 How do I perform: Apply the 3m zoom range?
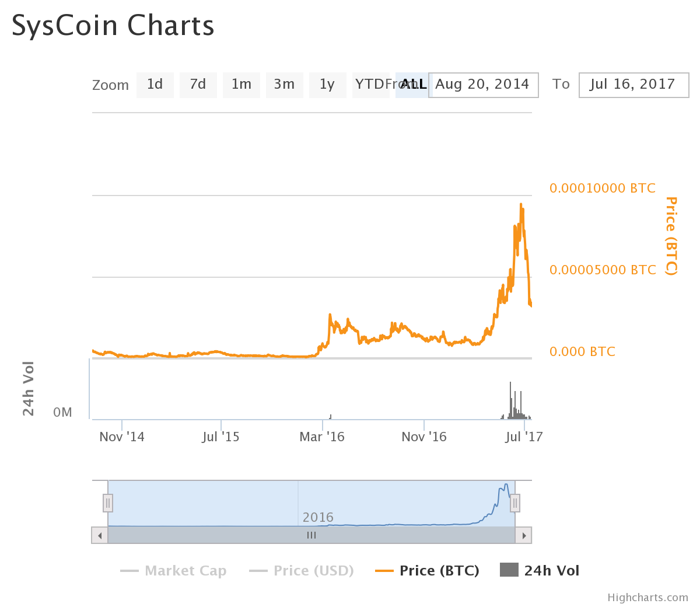click(284, 85)
